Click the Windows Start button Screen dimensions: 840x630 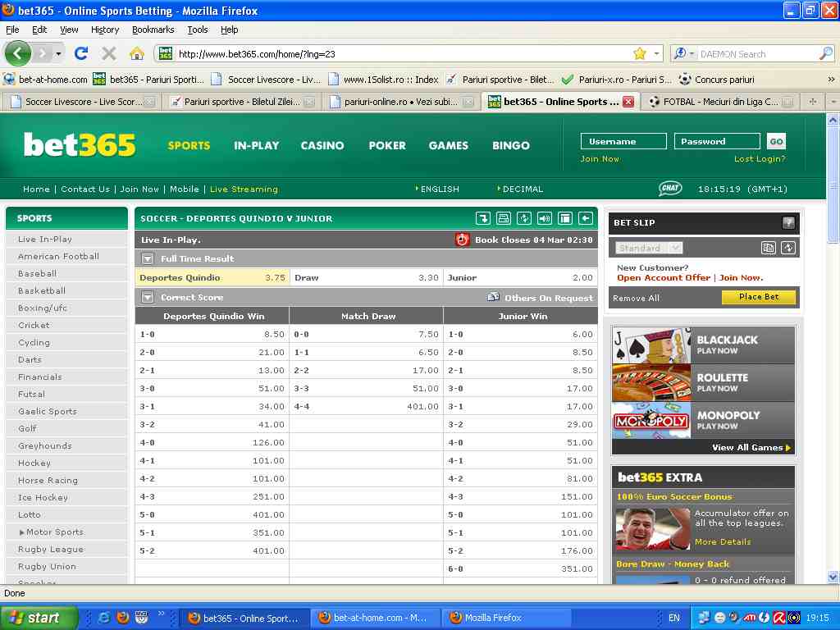click(x=39, y=618)
